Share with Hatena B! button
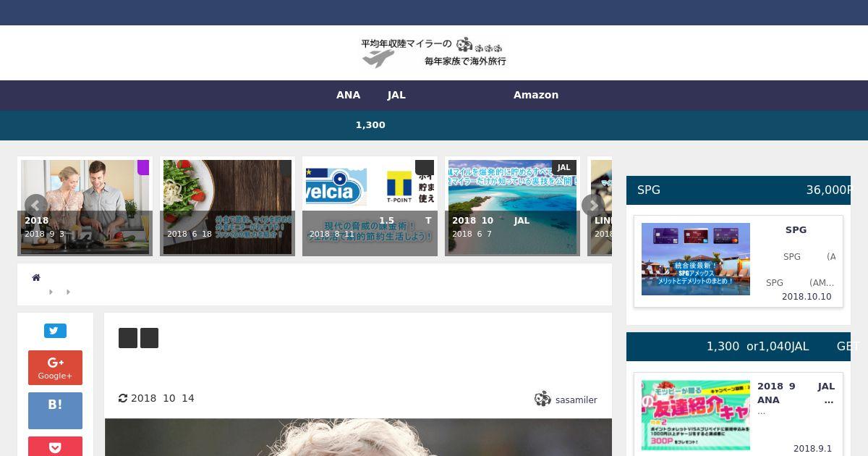This screenshot has height=456, width=868. pyautogui.click(x=55, y=410)
